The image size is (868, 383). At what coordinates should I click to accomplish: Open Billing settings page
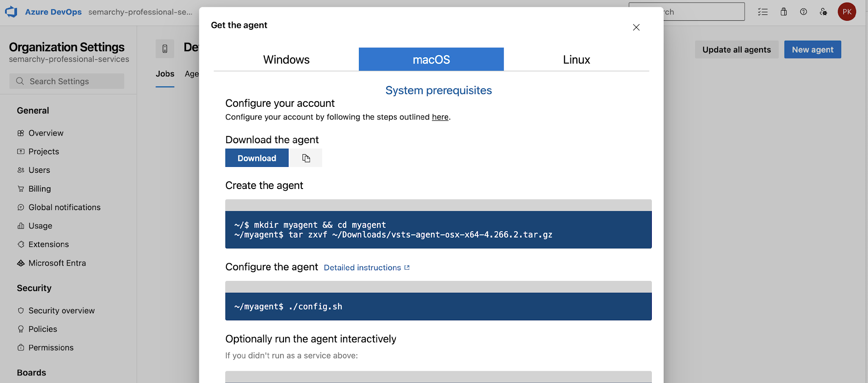click(x=40, y=189)
